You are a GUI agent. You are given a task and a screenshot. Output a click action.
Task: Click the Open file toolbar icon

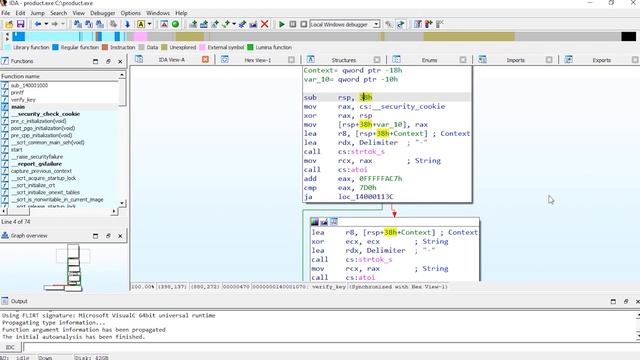click(x=9, y=24)
